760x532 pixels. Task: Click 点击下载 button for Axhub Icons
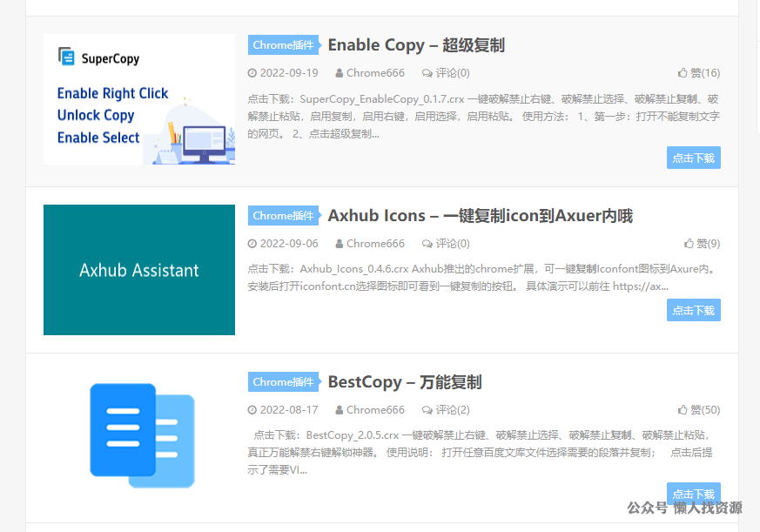tap(694, 310)
